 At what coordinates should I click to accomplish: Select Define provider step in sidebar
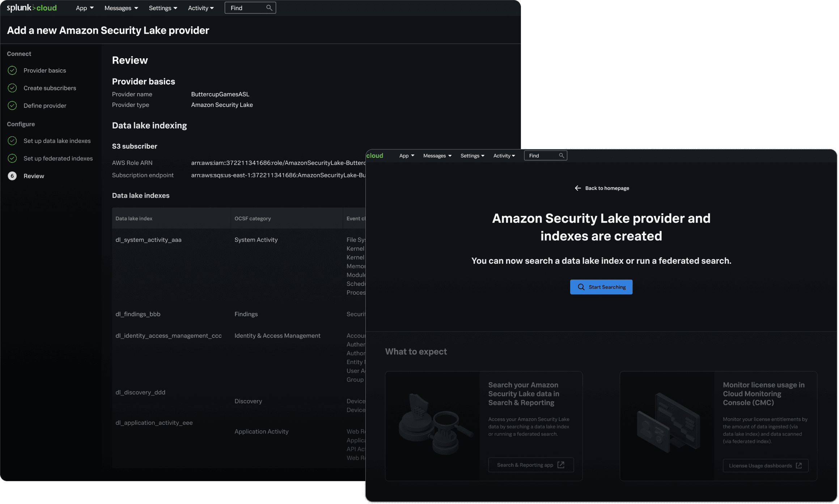click(45, 106)
